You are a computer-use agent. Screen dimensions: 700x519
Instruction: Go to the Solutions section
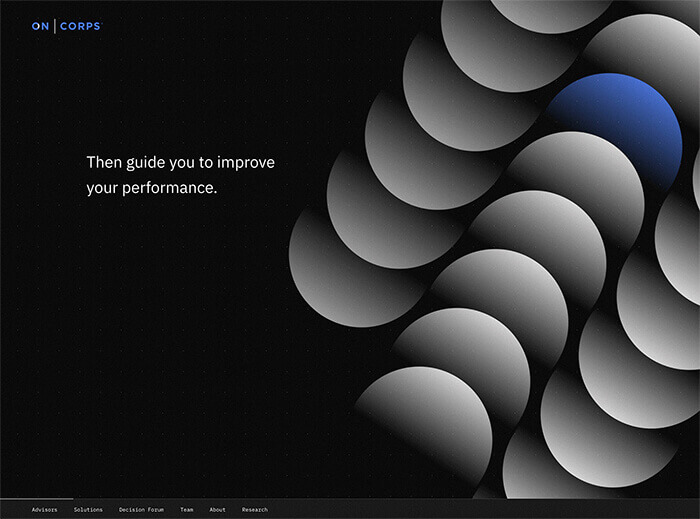pyautogui.click(x=88, y=510)
